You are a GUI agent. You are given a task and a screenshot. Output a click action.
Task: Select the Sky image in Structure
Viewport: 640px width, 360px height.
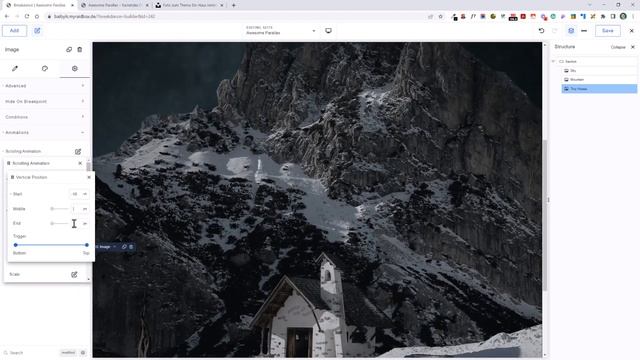click(599, 71)
